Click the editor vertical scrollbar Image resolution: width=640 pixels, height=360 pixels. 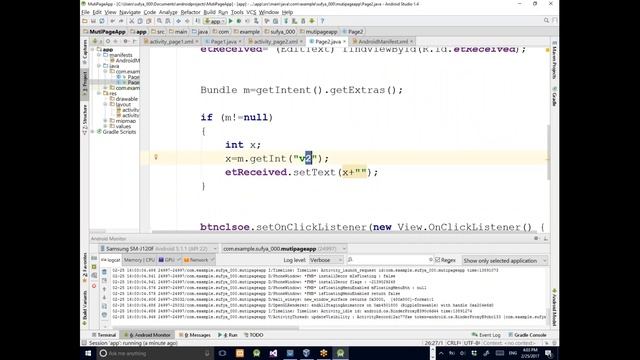coord(548,152)
